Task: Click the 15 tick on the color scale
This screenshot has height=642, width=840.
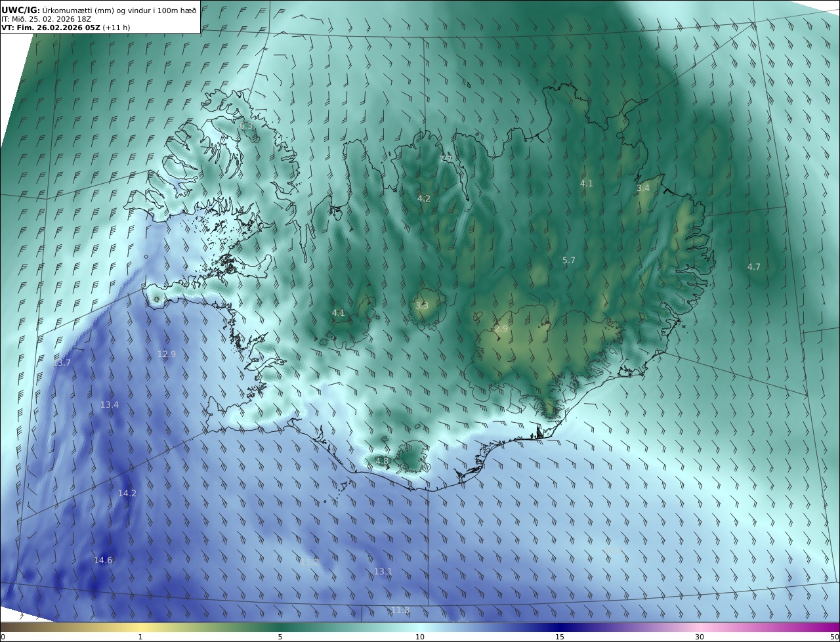Action: tap(560, 637)
